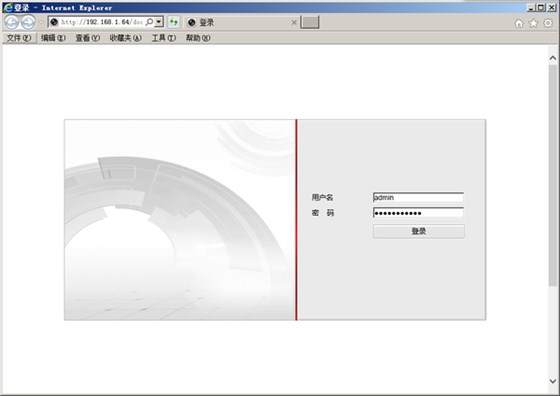Click the 登录 login button
This screenshot has width=560, height=396.
pos(419,231)
